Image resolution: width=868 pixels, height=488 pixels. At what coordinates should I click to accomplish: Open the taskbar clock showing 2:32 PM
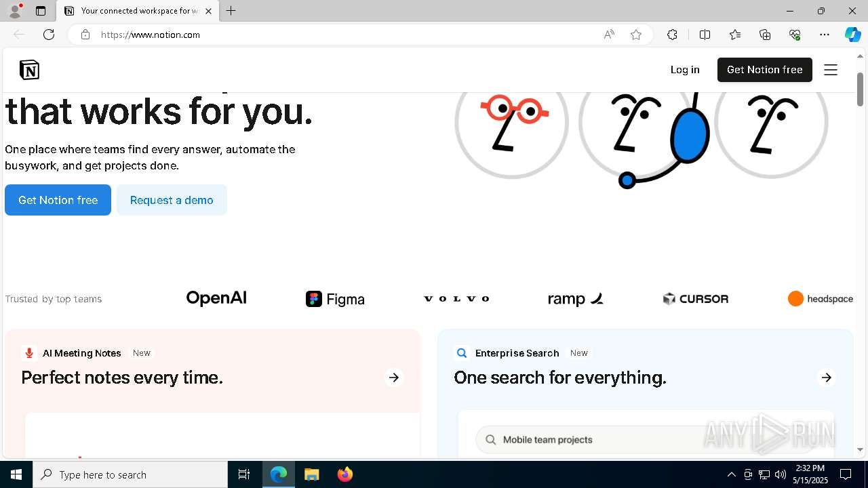coord(811,474)
